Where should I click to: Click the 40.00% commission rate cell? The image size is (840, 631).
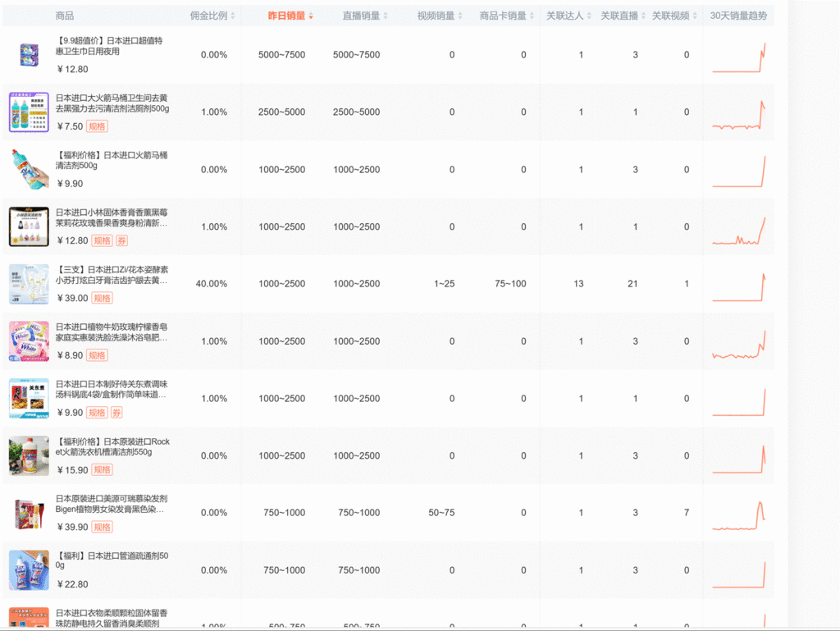tap(212, 284)
